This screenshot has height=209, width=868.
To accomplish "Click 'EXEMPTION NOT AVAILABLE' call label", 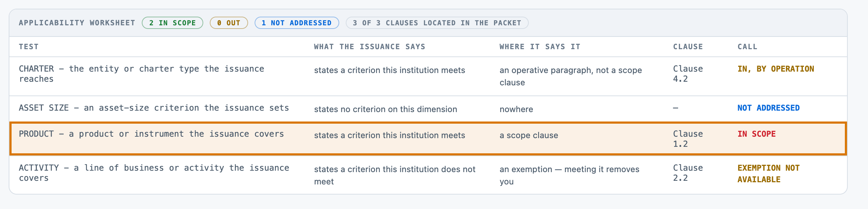I will (x=769, y=174).
